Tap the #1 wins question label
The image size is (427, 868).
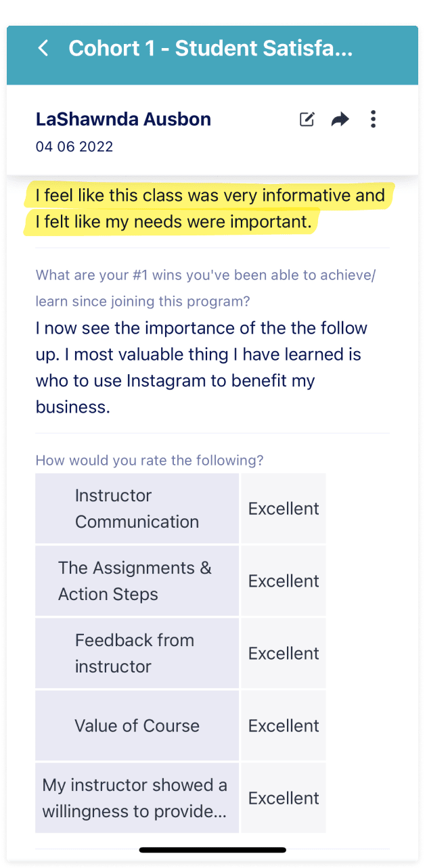(205, 288)
